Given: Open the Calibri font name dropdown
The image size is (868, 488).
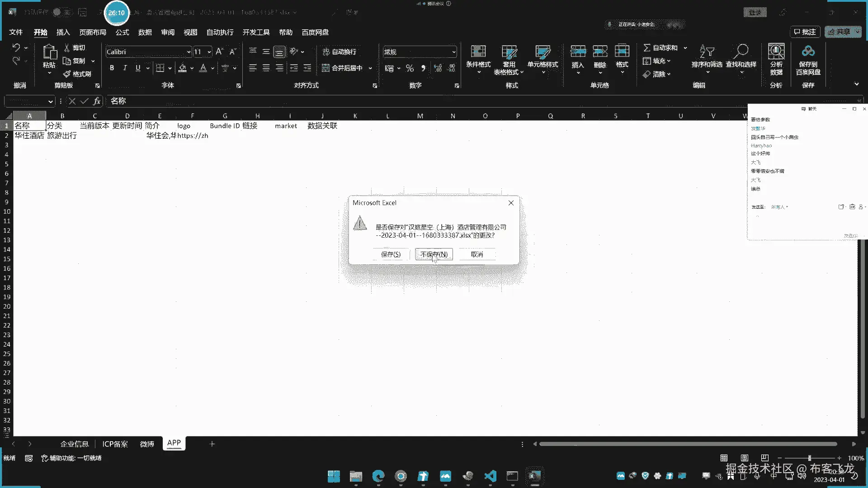Looking at the screenshot, I should [x=189, y=52].
